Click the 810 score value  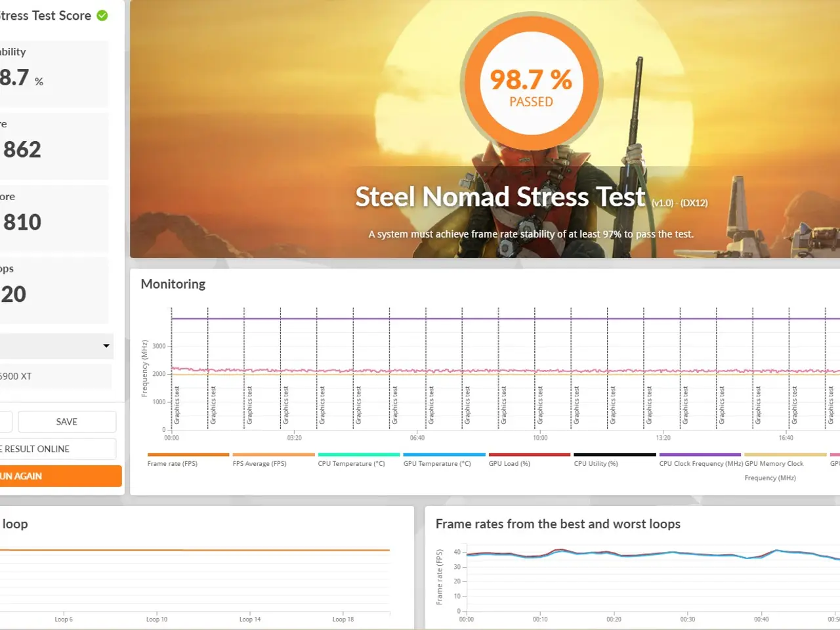pos(22,222)
